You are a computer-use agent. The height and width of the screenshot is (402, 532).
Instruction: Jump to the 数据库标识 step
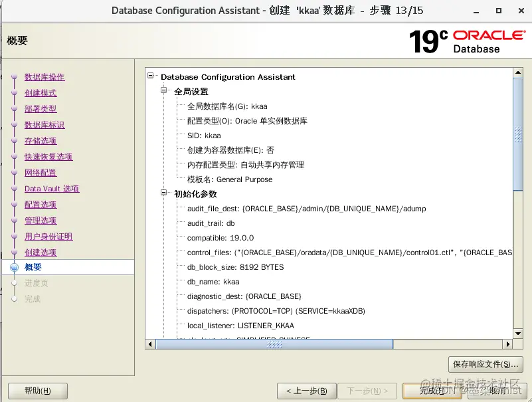pos(44,125)
